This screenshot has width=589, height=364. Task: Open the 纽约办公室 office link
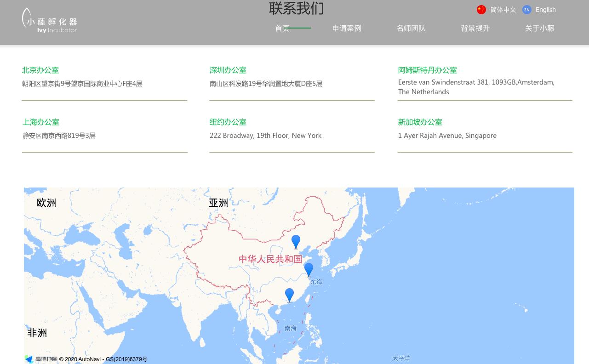pos(228,122)
